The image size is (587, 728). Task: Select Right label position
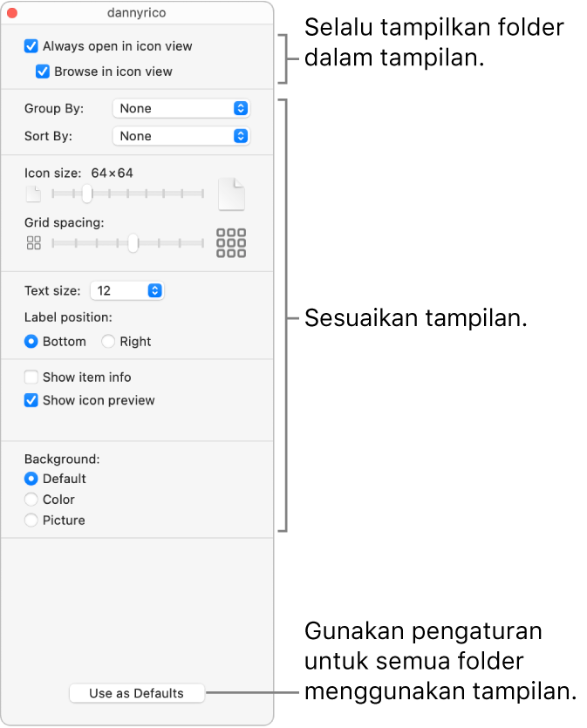click(108, 342)
